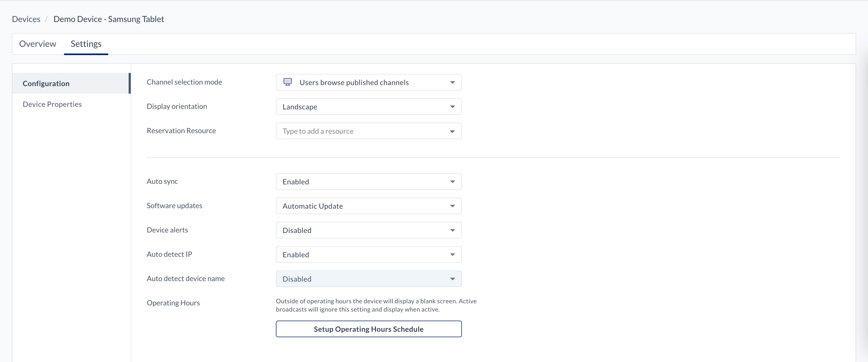Click the Demo Device - Samsung Tablet breadcrumb
868x362 pixels.
point(109,19)
